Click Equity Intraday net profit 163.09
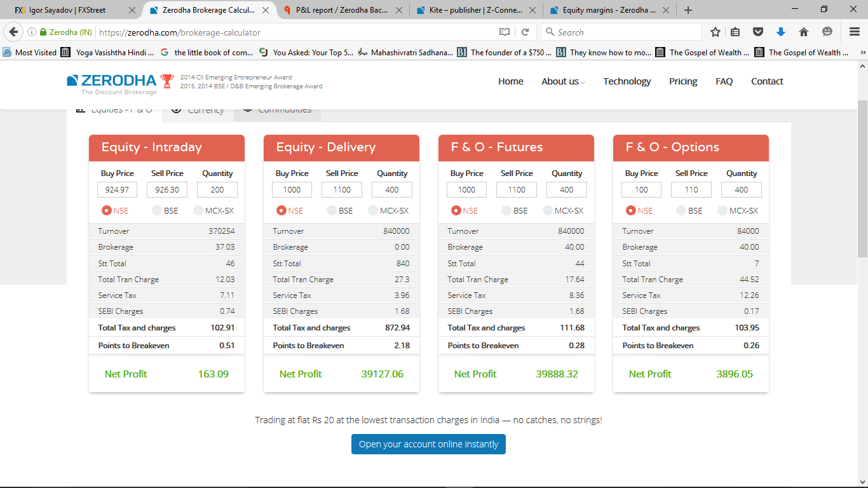 213,374
